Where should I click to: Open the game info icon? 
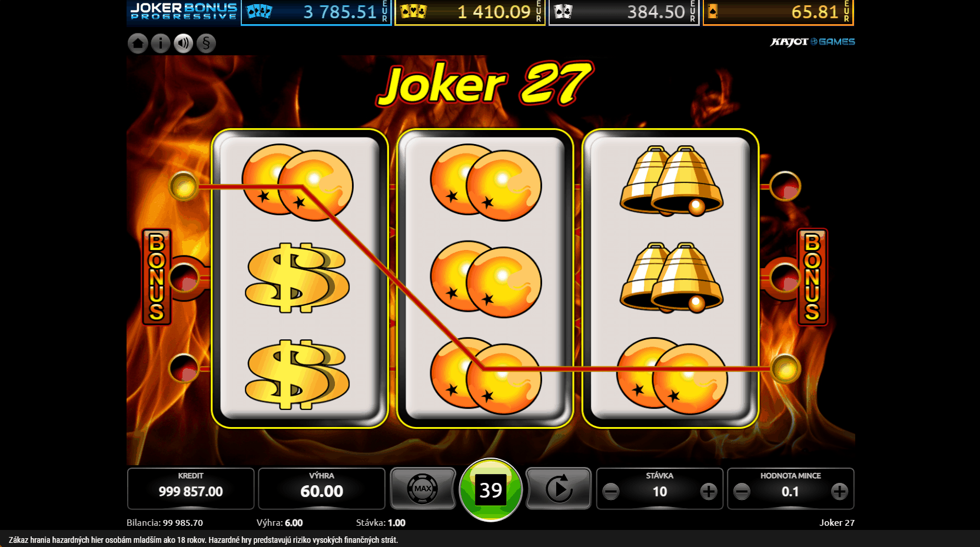pos(161,43)
